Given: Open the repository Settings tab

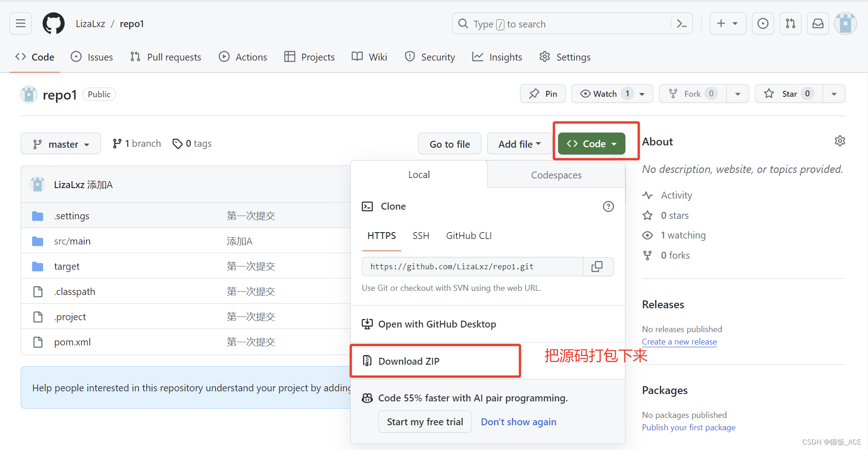Looking at the screenshot, I should click(x=565, y=57).
